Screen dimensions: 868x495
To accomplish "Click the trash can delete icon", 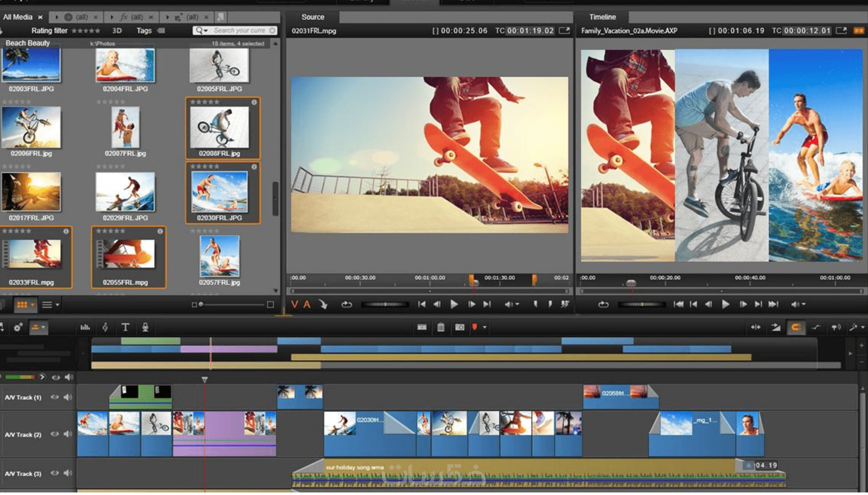I will point(441,328).
